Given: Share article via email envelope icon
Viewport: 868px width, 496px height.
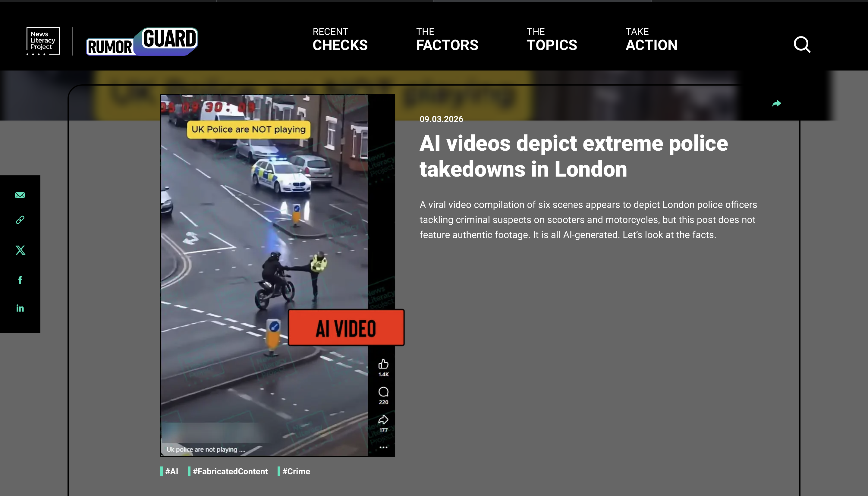Looking at the screenshot, I should click(x=20, y=195).
